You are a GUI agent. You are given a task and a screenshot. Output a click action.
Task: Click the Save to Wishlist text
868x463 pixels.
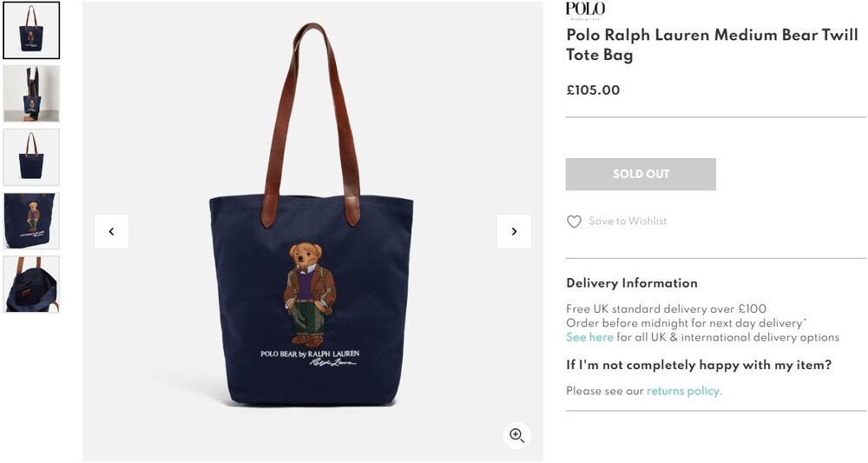[628, 221]
